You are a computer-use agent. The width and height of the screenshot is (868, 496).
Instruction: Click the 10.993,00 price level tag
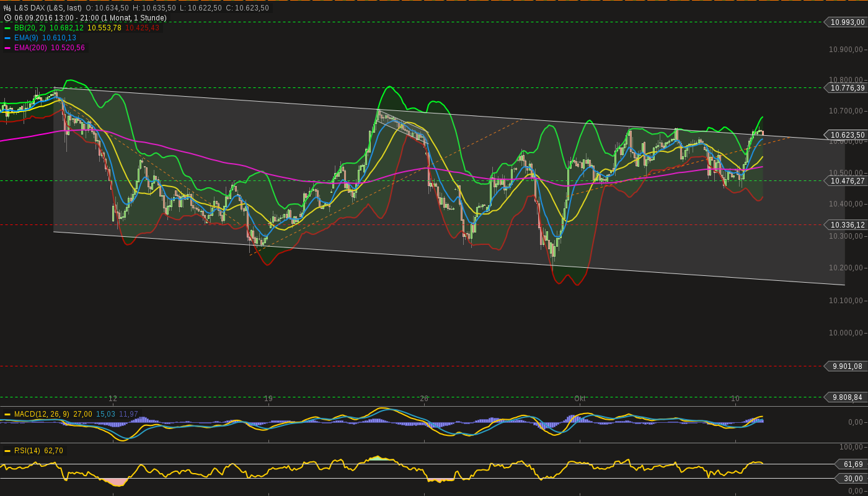(845, 22)
